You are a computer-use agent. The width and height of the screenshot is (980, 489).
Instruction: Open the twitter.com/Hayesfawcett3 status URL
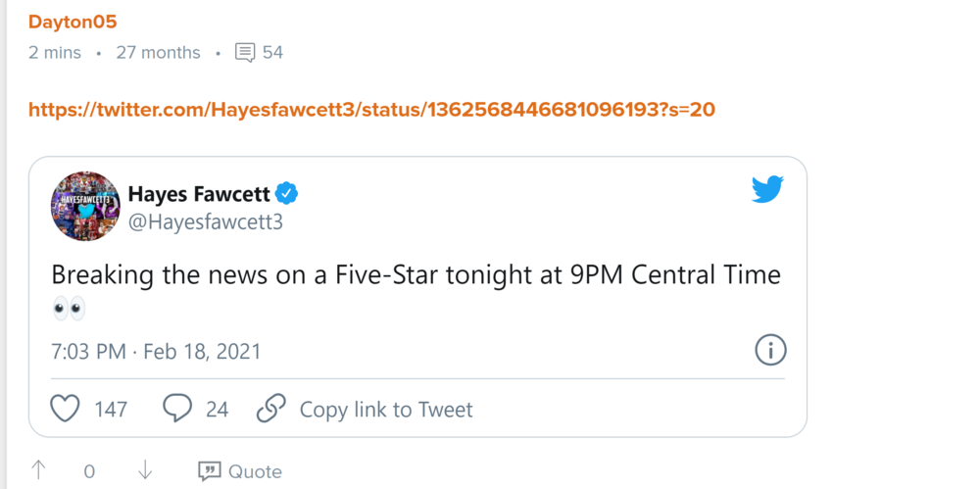tap(371, 110)
